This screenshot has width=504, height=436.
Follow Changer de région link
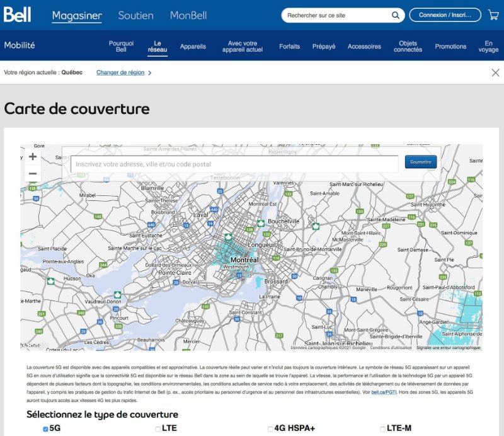tap(120, 72)
